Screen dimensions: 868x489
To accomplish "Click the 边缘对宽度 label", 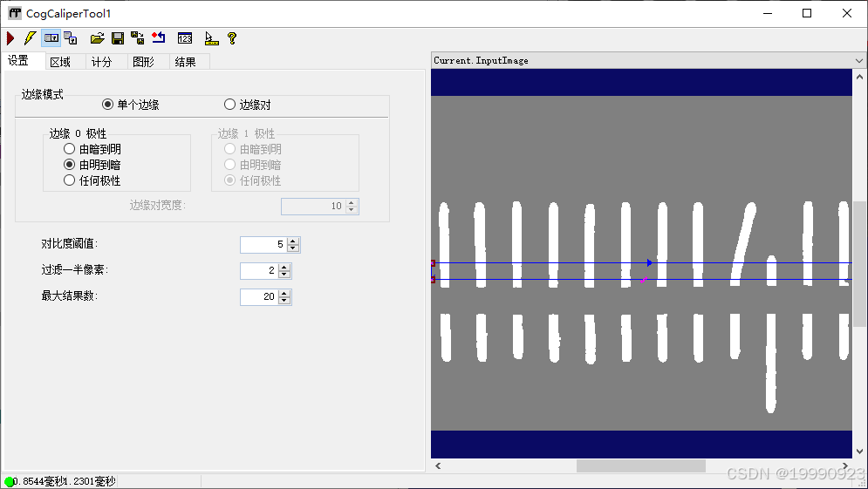I will pyautogui.click(x=158, y=205).
